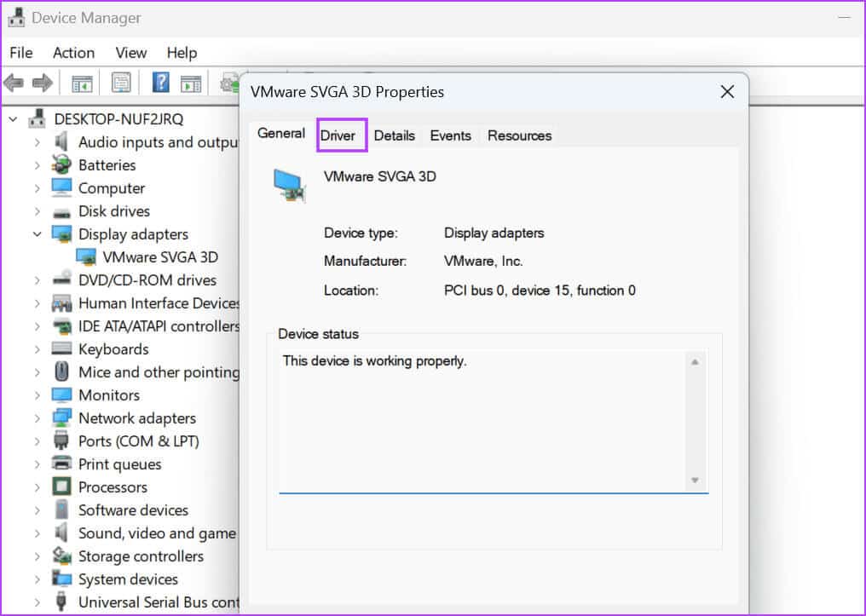Screen dimensions: 866x616
Task: Click the Device Manager title bar icon
Action: tap(16, 18)
